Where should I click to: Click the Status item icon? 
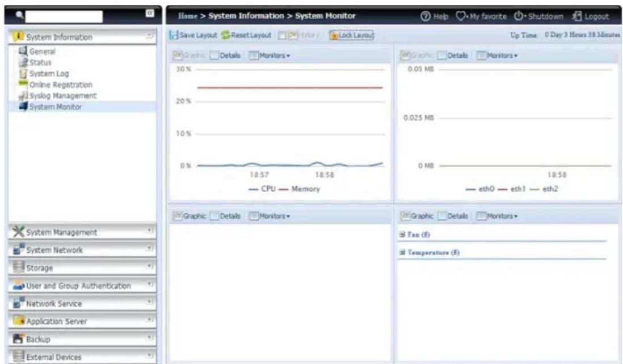(x=23, y=62)
